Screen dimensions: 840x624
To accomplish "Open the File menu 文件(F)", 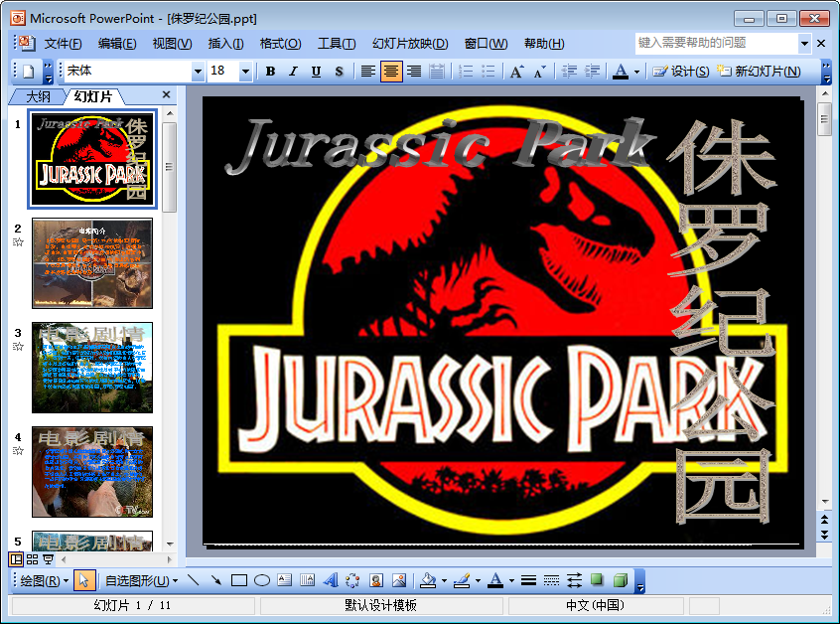I will tap(63, 44).
